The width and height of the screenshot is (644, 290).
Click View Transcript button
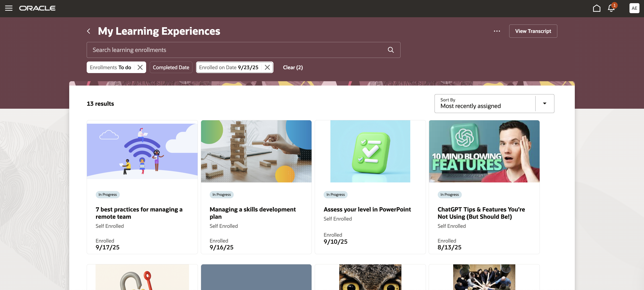[533, 31]
